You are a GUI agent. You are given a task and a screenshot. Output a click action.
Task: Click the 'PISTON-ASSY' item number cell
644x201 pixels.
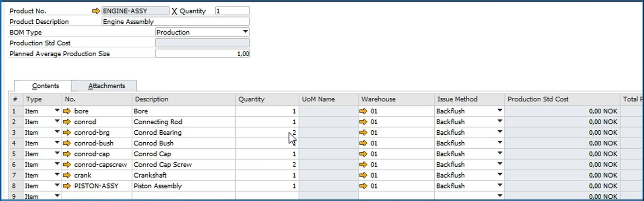(97, 186)
